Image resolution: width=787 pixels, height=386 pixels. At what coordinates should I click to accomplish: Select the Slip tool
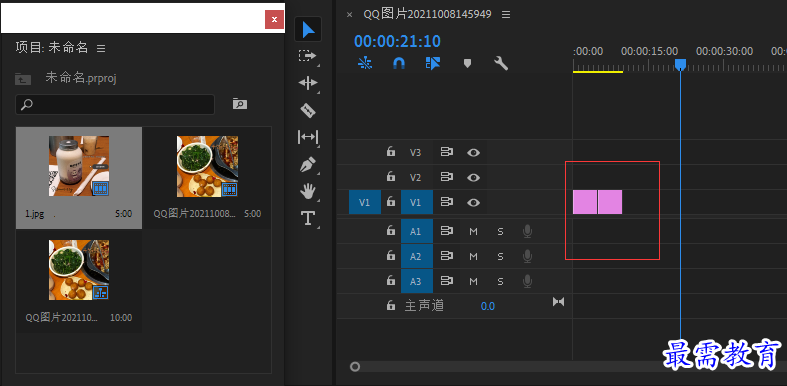coord(308,137)
